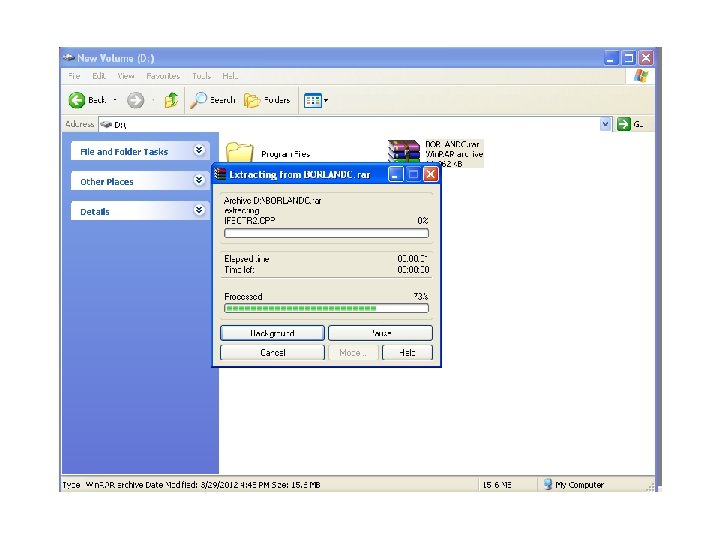Minimize the Extracting dialog
The width and height of the screenshot is (720, 540).
click(x=395, y=174)
